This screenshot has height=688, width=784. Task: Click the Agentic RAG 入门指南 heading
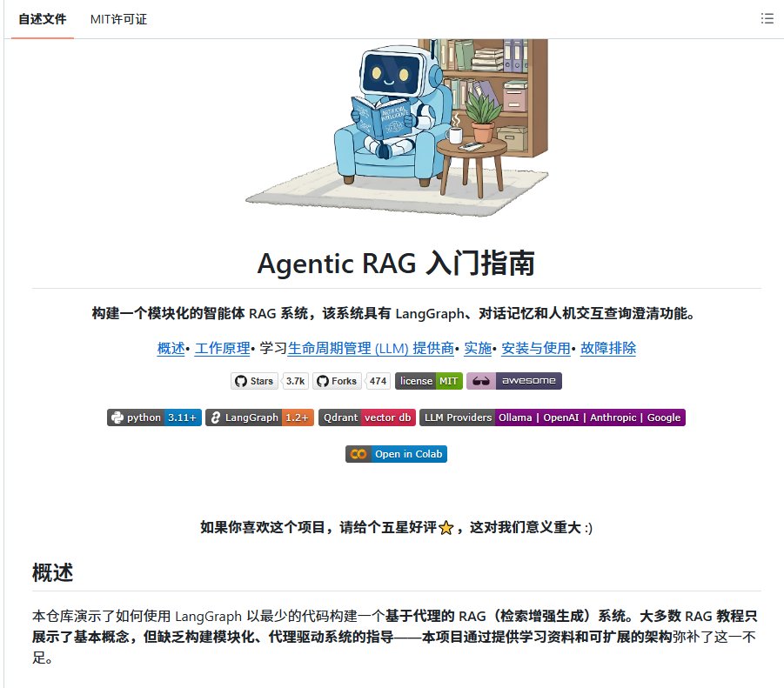tap(396, 264)
